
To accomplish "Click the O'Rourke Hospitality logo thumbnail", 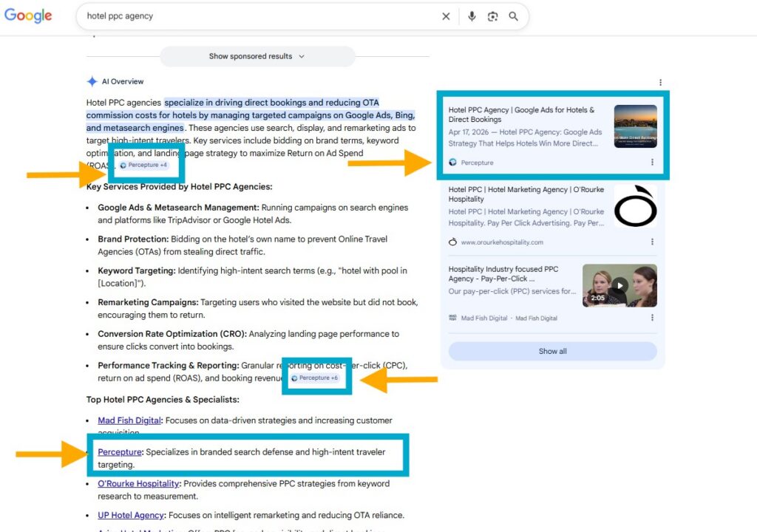I will [635, 205].
